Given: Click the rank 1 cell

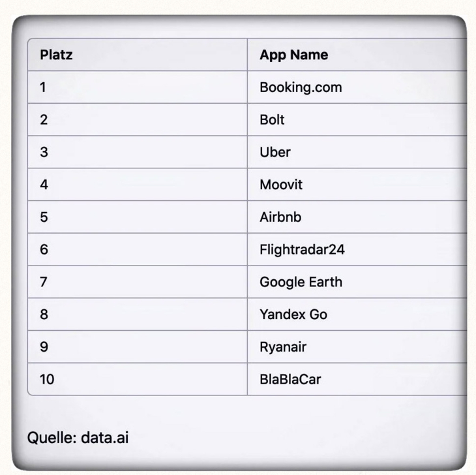Looking at the screenshot, I should click(x=43, y=87).
